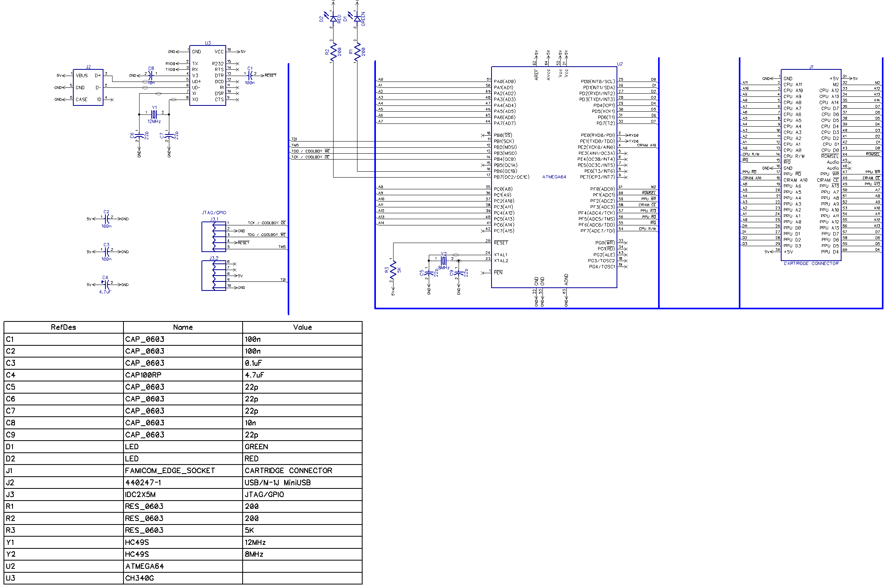Select the Y2 8MHz crystal symbol

pyautogui.click(x=444, y=260)
